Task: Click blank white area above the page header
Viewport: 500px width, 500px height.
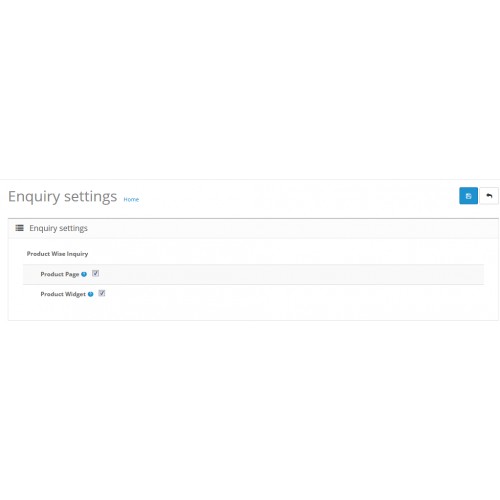Action: 250,90
